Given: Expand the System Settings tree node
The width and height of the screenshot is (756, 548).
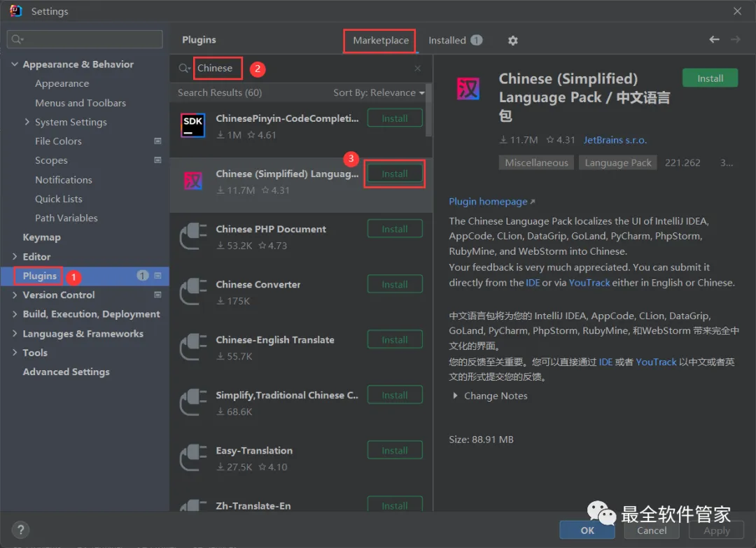Looking at the screenshot, I should click(27, 122).
